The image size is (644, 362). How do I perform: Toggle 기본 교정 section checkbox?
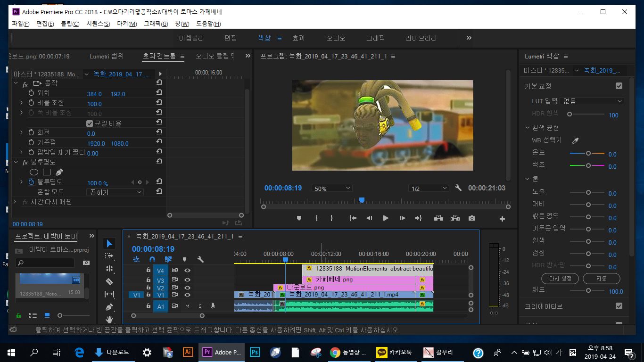click(x=619, y=86)
